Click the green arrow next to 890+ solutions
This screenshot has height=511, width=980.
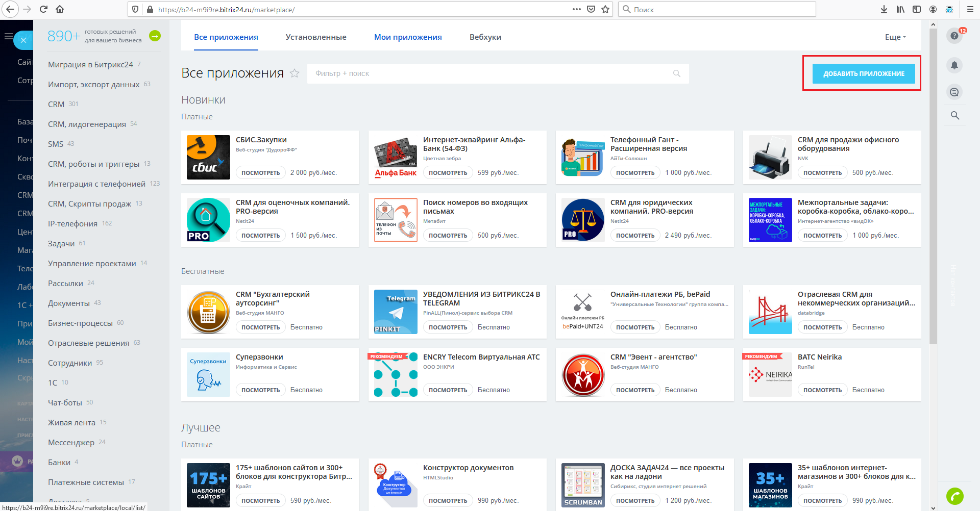155,36
